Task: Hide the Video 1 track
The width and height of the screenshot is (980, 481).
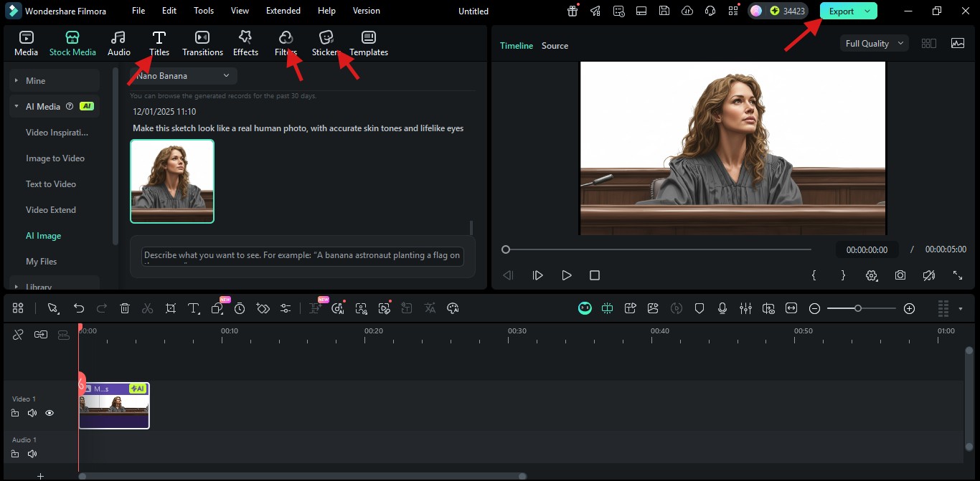Action: coord(49,413)
